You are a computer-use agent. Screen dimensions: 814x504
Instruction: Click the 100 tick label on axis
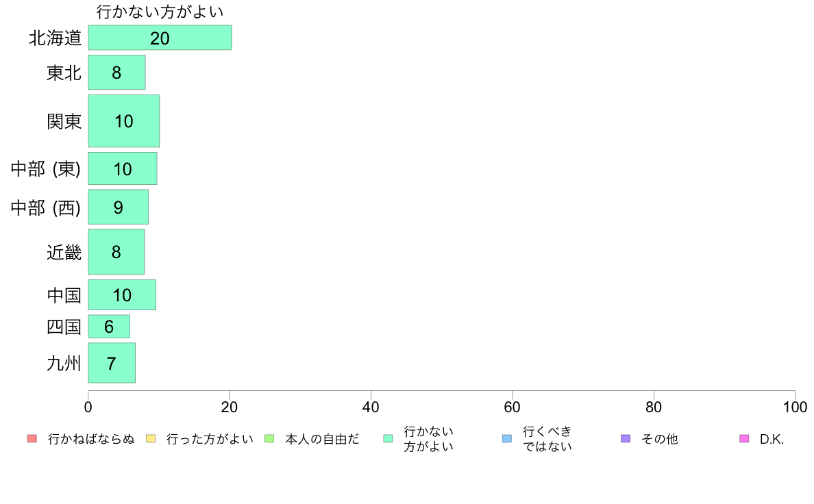click(795, 407)
